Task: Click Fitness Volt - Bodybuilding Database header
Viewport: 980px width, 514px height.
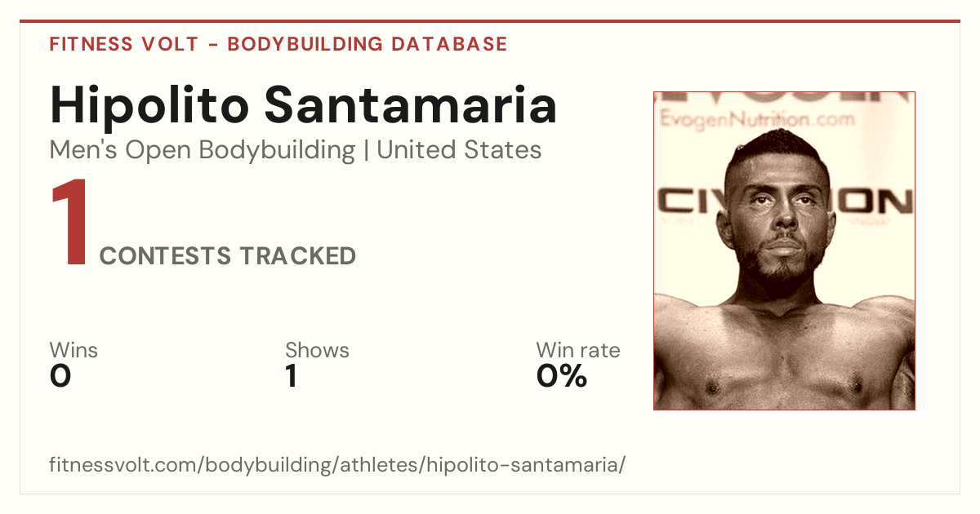Action: point(278,44)
